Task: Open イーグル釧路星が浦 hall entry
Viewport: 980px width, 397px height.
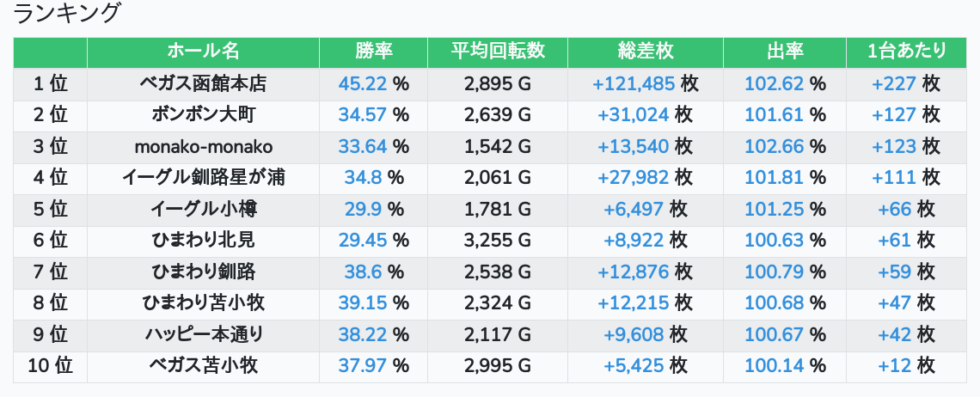Action: click(203, 178)
